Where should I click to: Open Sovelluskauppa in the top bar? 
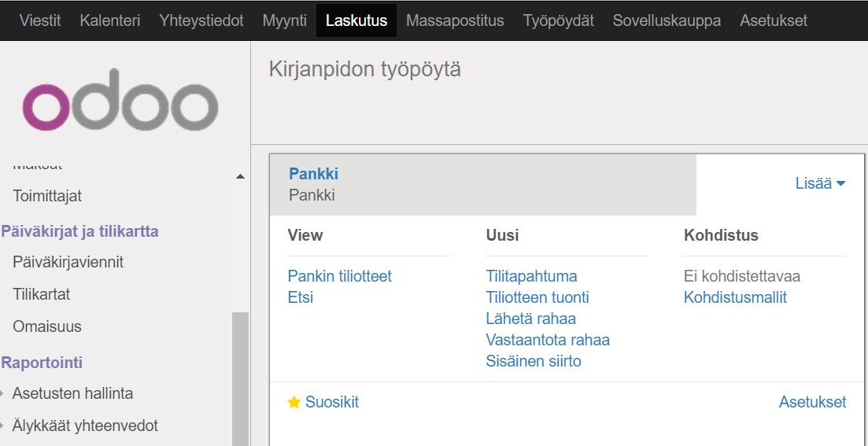click(x=667, y=20)
